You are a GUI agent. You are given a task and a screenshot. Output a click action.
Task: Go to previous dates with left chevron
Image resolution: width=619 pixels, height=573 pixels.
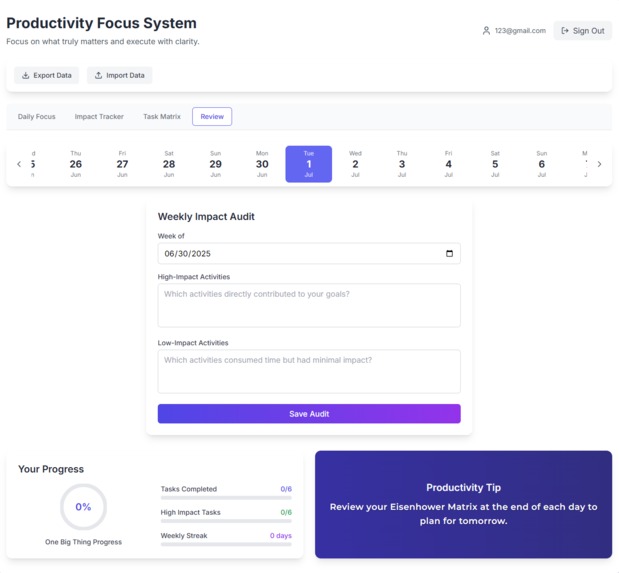click(x=19, y=164)
